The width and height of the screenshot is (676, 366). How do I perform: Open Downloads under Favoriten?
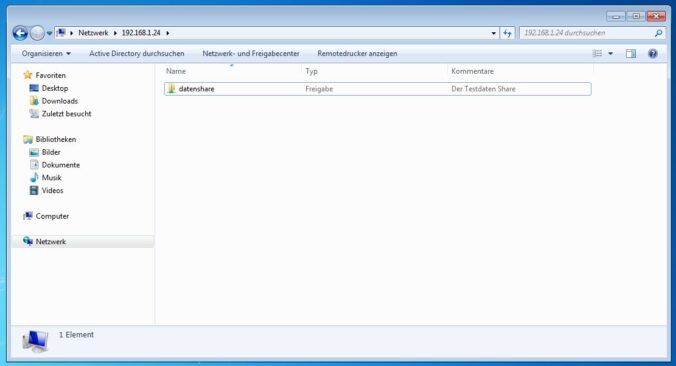pos(59,101)
